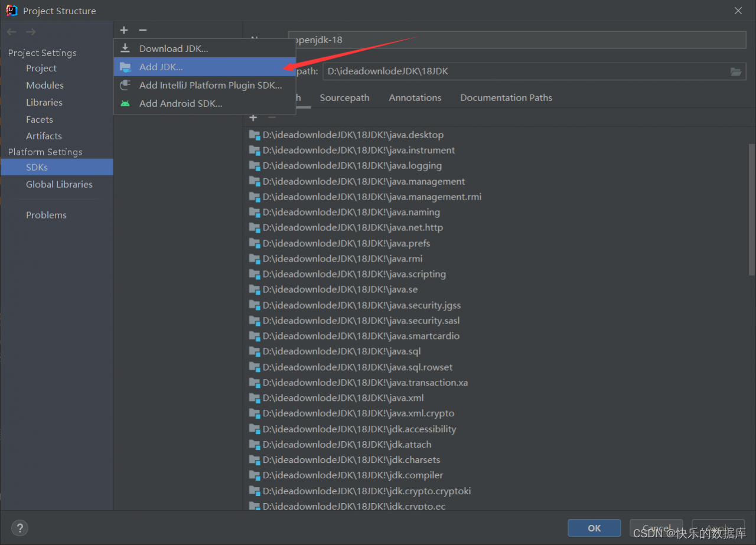Click the Cancel button

click(656, 528)
